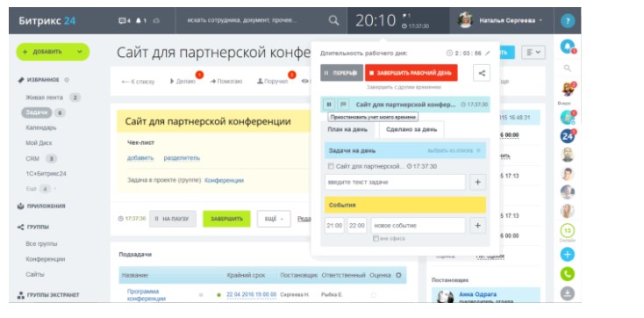Switch to the План на день tab
This screenshot has height=318, width=644.
tap(347, 130)
